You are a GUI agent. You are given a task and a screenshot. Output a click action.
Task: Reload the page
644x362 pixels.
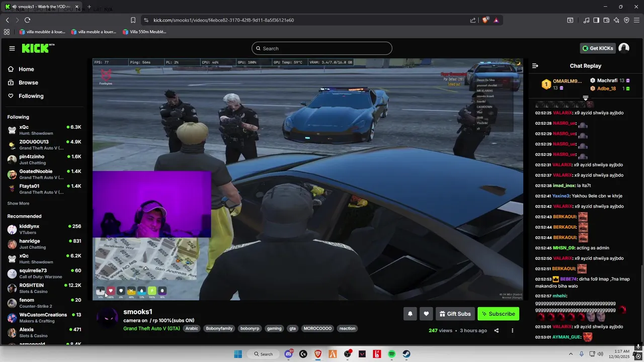click(27, 20)
